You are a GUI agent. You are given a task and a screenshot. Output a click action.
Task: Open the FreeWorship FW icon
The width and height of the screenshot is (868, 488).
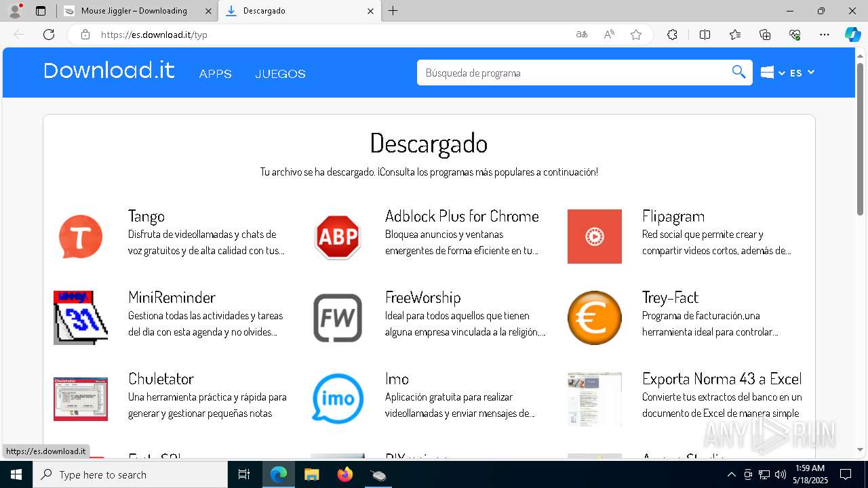click(x=338, y=318)
